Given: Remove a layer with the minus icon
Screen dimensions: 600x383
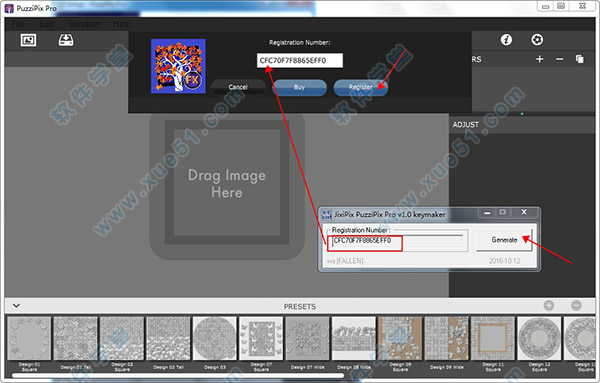Looking at the screenshot, I should click(x=559, y=59).
